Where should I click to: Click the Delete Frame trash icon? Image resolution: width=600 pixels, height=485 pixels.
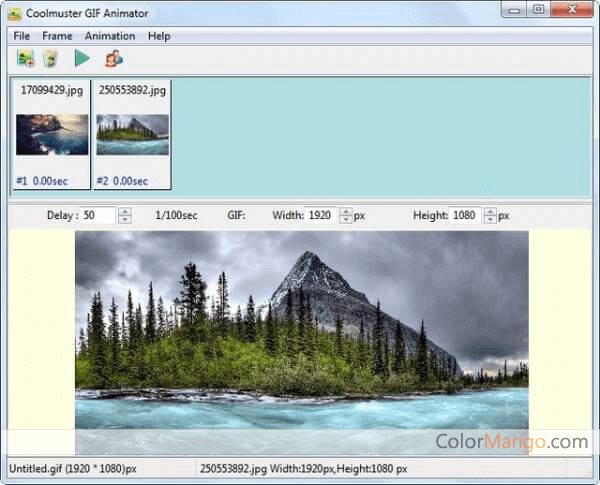click(x=50, y=59)
